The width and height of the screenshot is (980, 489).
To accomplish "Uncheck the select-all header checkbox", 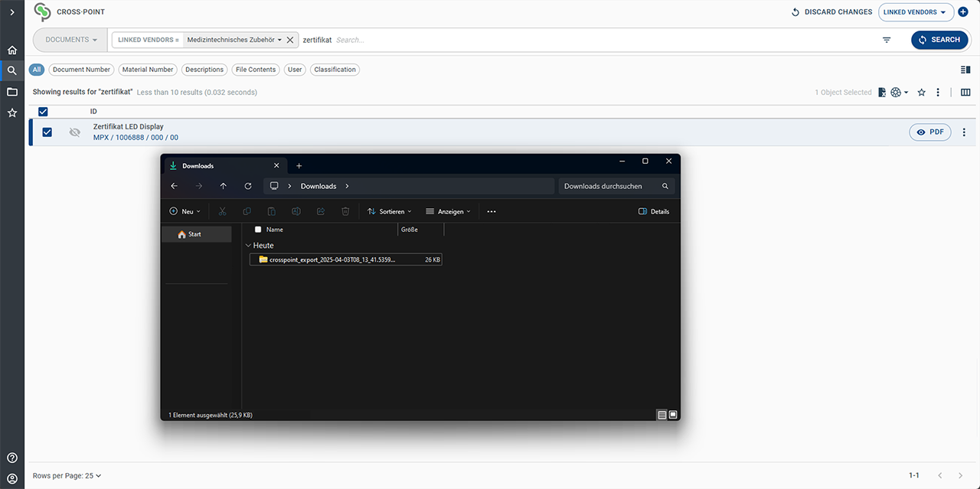I will click(43, 111).
